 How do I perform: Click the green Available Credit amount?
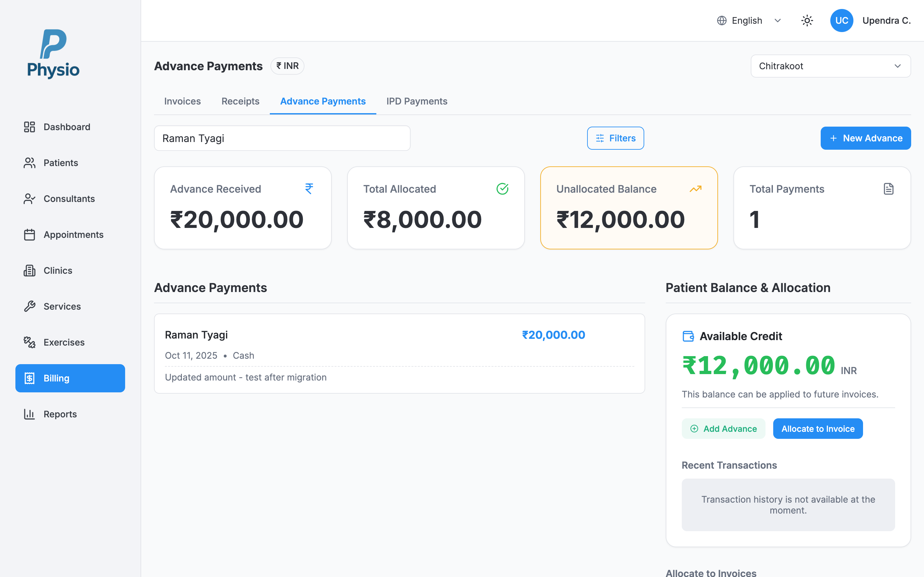(758, 365)
